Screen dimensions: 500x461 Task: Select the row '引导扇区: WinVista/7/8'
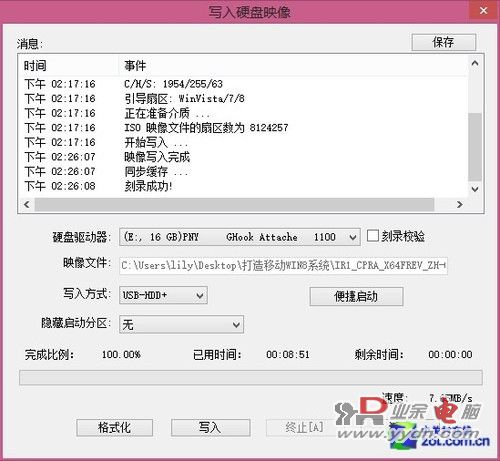click(243, 99)
